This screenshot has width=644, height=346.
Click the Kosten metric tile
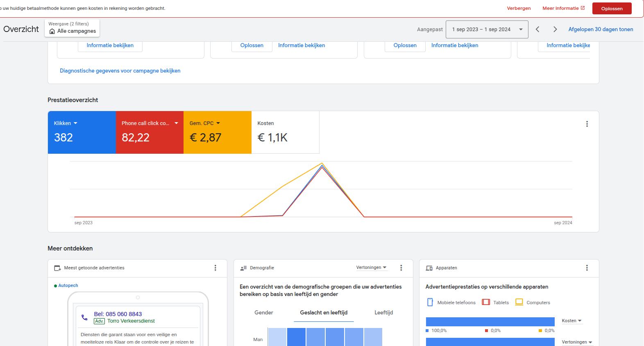click(286, 132)
